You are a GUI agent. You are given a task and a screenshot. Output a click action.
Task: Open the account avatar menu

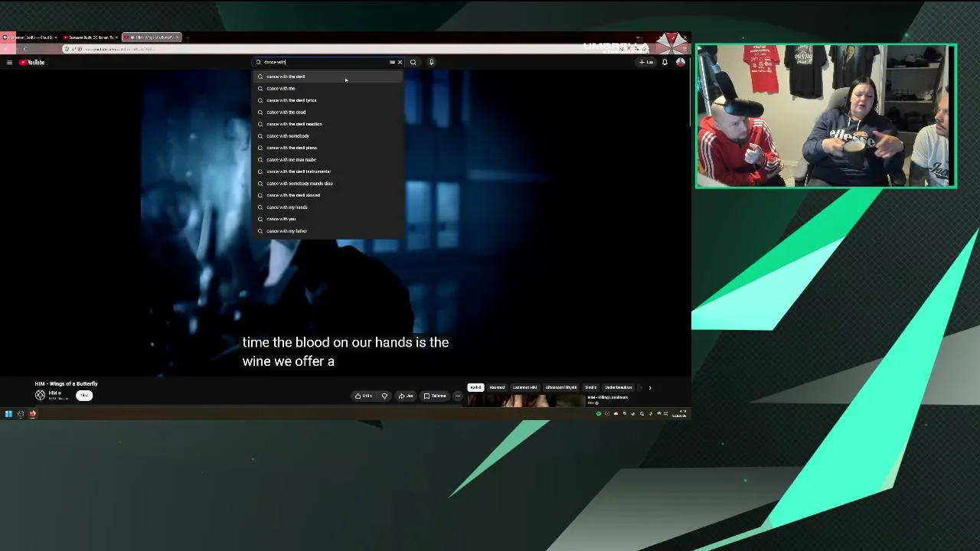680,62
